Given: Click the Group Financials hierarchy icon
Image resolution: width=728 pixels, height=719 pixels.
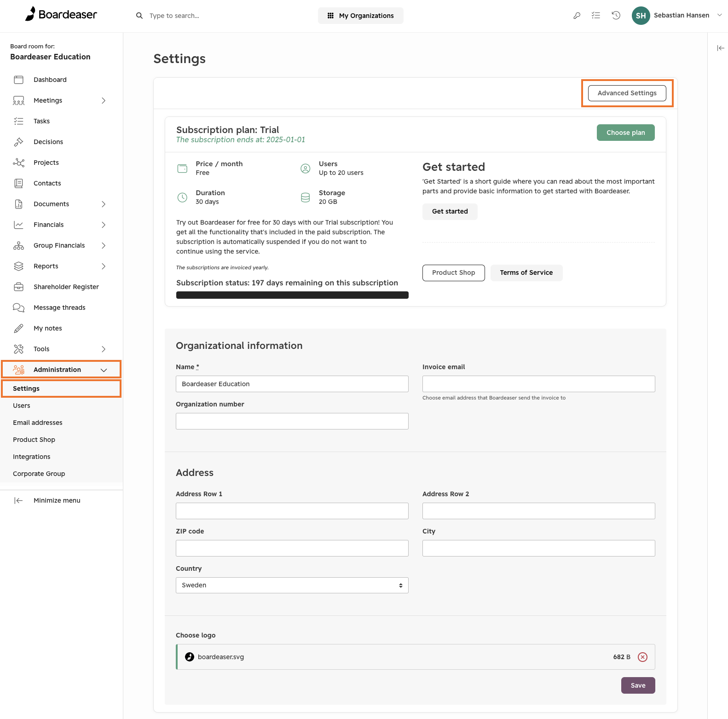Looking at the screenshot, I should tap(19, 245).
